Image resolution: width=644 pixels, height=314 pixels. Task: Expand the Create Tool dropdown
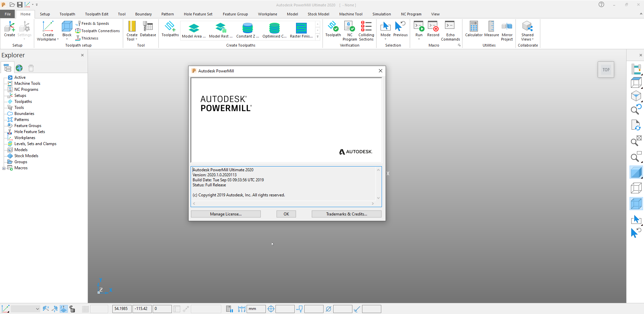point(136,40)
